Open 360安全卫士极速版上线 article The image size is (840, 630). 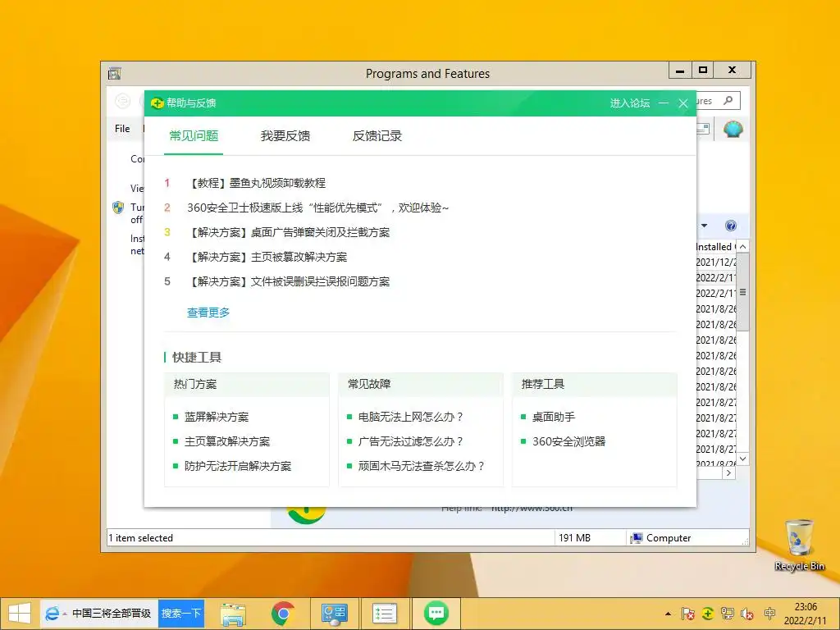(317, 208)
